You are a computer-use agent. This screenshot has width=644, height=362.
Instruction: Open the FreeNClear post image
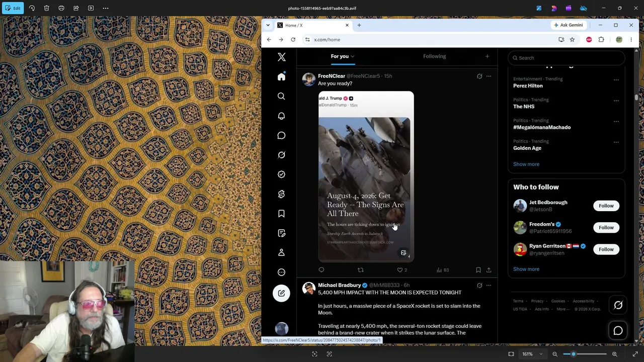tap(366, 176)
